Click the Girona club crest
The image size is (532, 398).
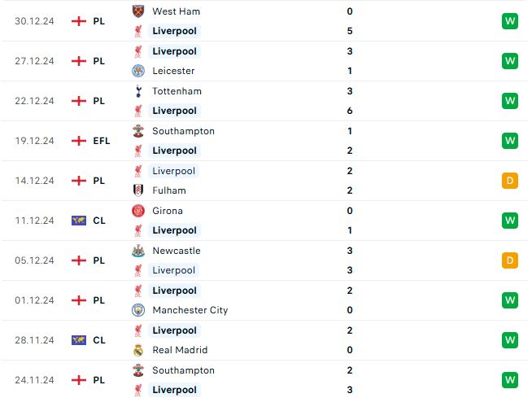[x=138, y=211]
